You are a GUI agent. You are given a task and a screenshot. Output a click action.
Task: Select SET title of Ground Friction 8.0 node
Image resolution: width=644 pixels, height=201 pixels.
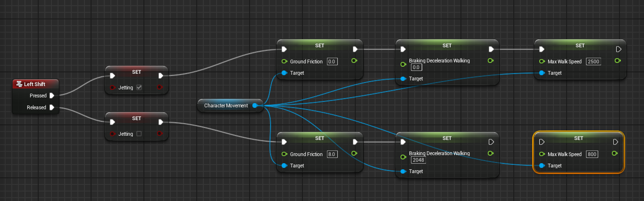(319, 138)
